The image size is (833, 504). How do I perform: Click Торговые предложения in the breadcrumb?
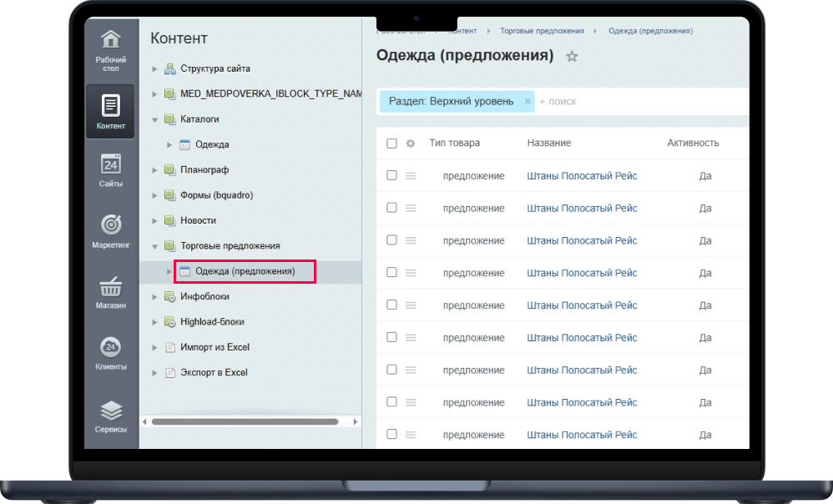pyautogui.click(x=542, y=31)
